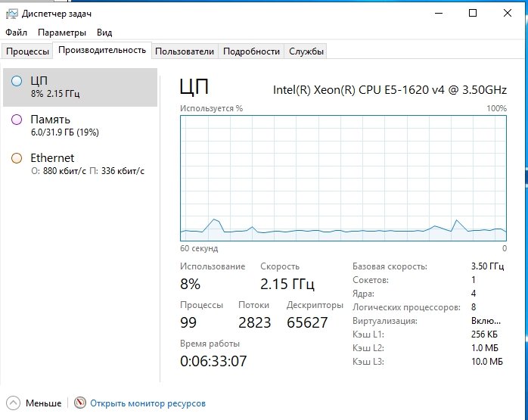Screen dimensions: 528x420
Task: Switch to the Службы tab
Action: pyautogui.click(x=306, y=51)
